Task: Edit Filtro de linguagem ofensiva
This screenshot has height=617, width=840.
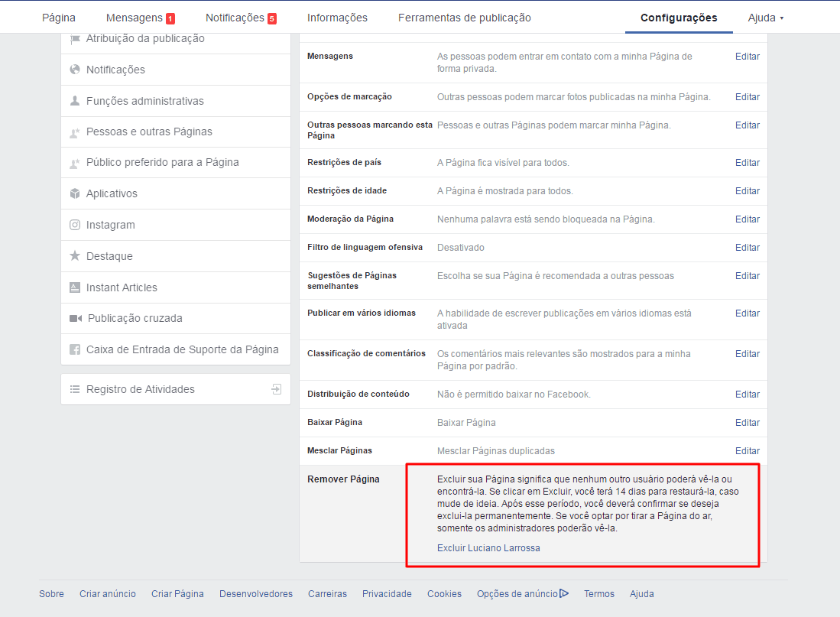Action: (748, 248)
